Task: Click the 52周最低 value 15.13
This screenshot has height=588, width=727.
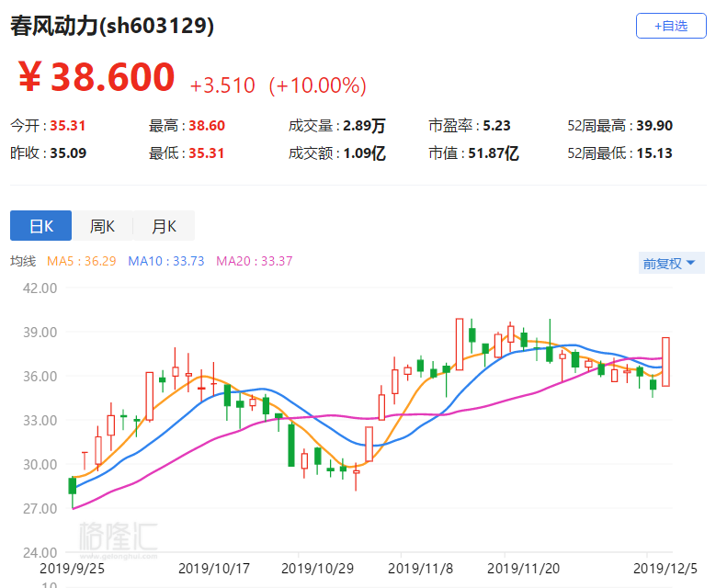Action: pos(654,153)
